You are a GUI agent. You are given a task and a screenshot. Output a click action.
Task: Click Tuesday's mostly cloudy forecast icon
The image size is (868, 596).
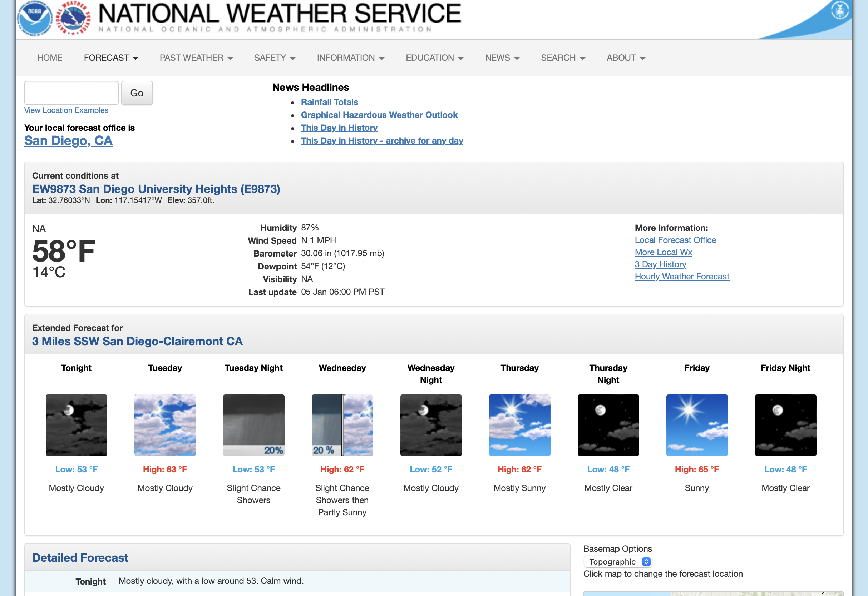pyautogui.click(x=165, y=425)
